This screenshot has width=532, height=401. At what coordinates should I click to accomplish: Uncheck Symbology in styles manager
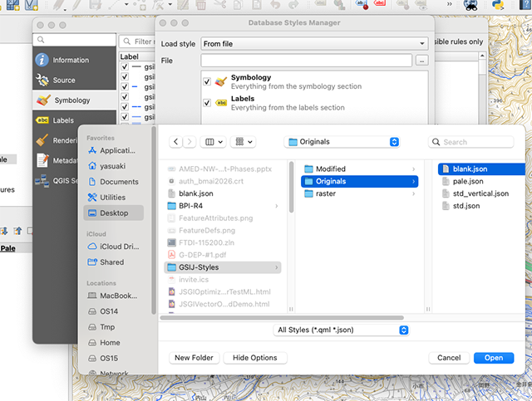207,81
